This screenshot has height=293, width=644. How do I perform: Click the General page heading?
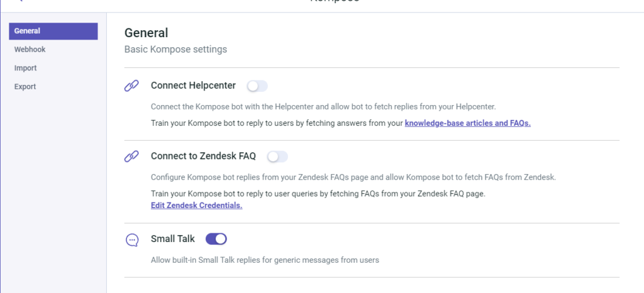click(x=146, y=33)
